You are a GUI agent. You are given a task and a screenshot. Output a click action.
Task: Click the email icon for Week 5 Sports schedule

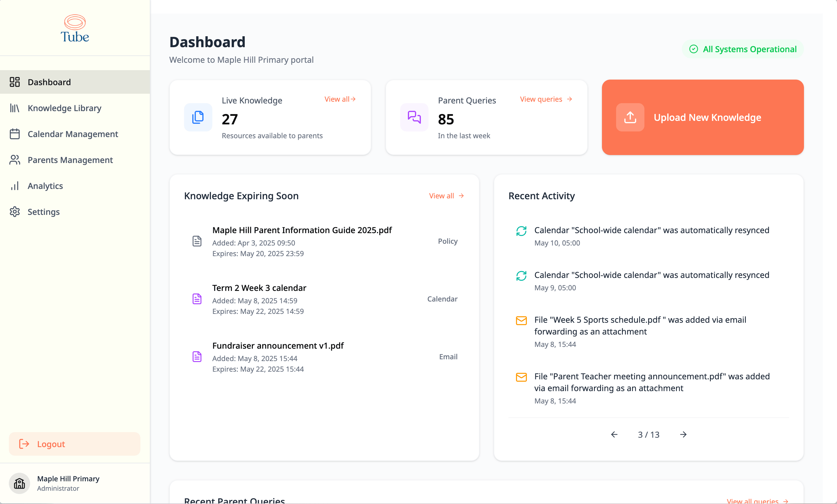tap(521, 320)
